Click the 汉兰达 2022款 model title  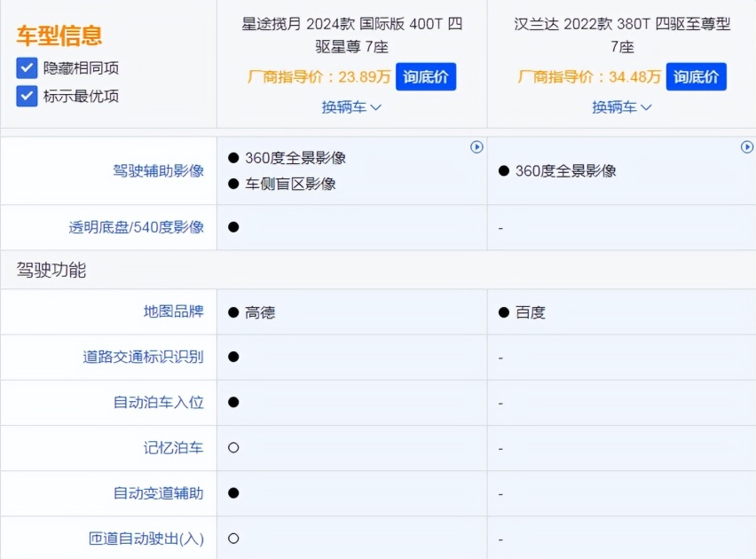click(622, 35)
